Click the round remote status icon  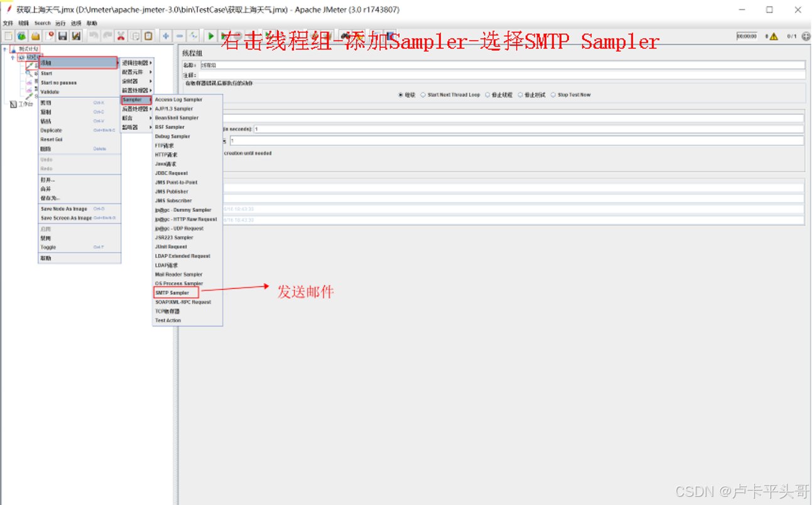click(806, 36)
